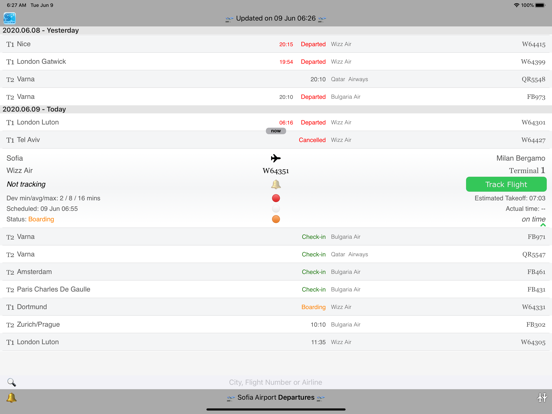The width and height of the screenshot is (552, 414).
Task: Select the London Luton W64301 row
Action: (x=276, y=123)
